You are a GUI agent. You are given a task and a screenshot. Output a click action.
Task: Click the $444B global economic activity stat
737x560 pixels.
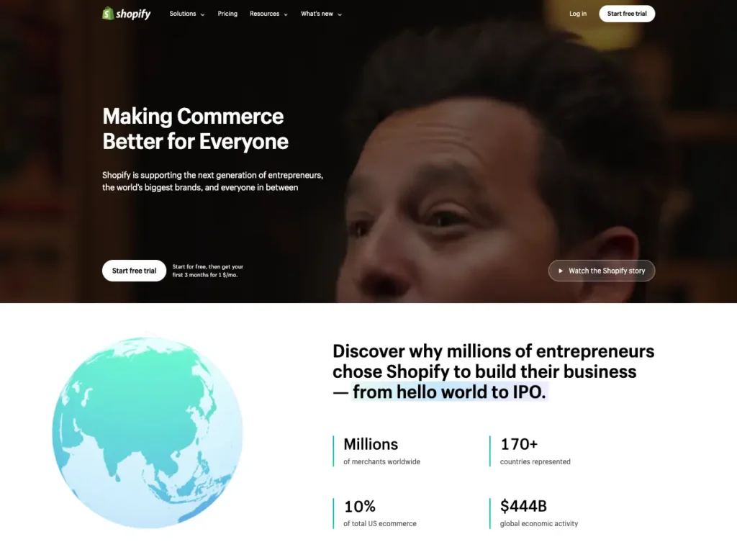coord(538,513)
